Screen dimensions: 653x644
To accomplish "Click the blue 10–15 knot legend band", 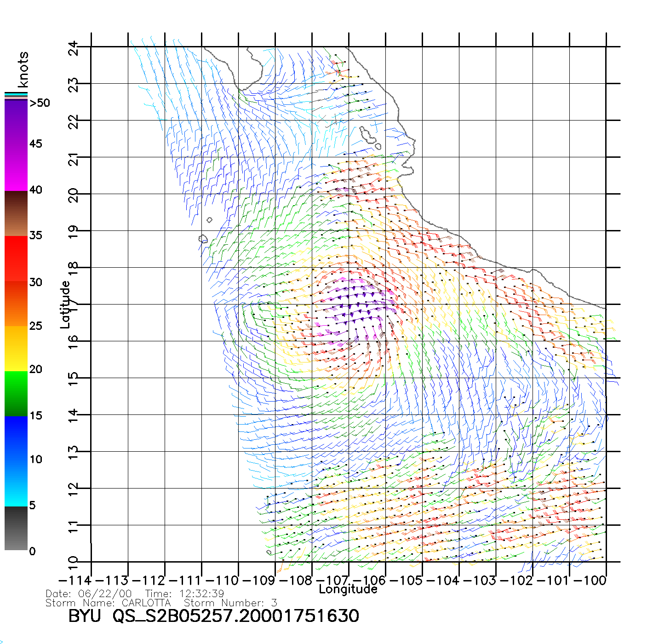I will 16,438.
